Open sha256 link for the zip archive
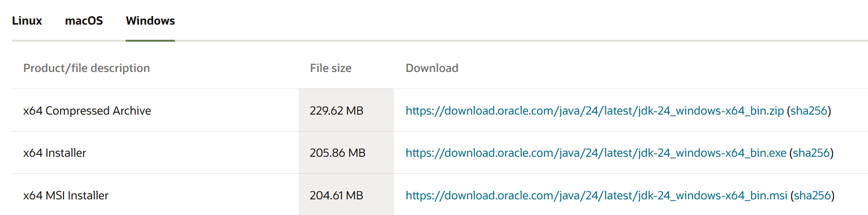Image resolution: width=868 pixels, height=215 pixels. tap(809, 111)
